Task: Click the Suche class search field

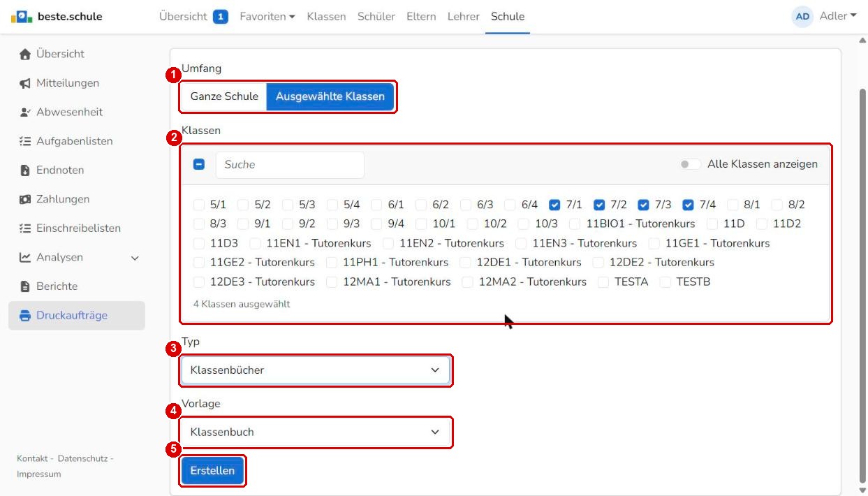Action: (x=290, y=165)
